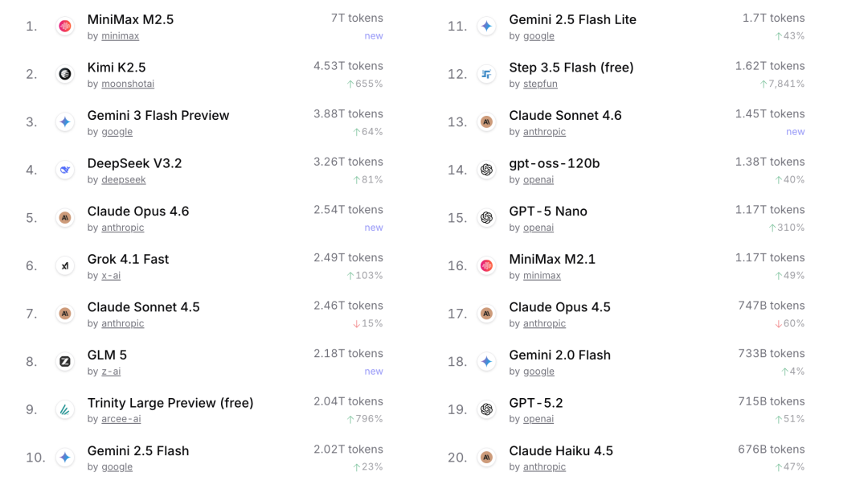Click the Step 3.5 Flash icon
This screenshot has width=868, height=497.
click(x=486, y=74)
